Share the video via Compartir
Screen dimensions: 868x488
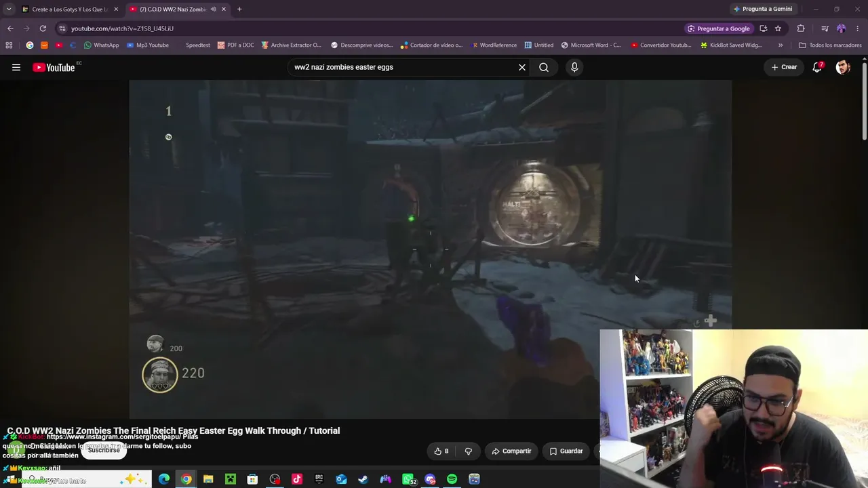coord(512,451)
